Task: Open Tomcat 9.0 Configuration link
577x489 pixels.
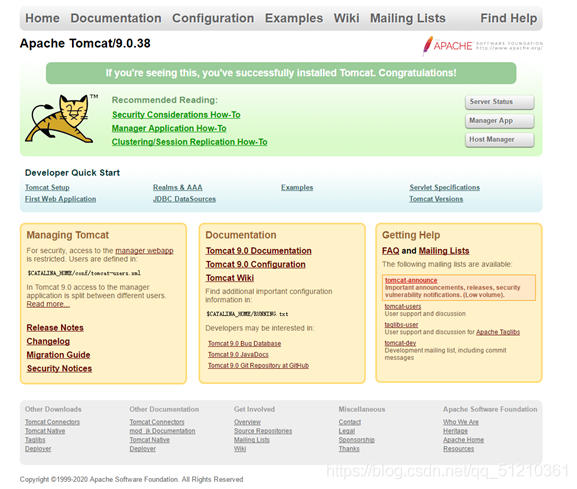Action: [255, 265]
